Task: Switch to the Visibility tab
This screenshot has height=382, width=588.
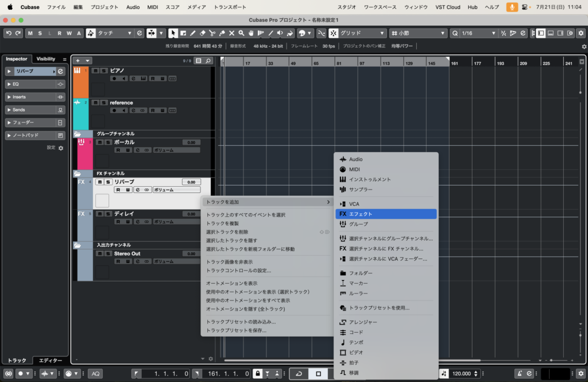Action: click(46, 59)
